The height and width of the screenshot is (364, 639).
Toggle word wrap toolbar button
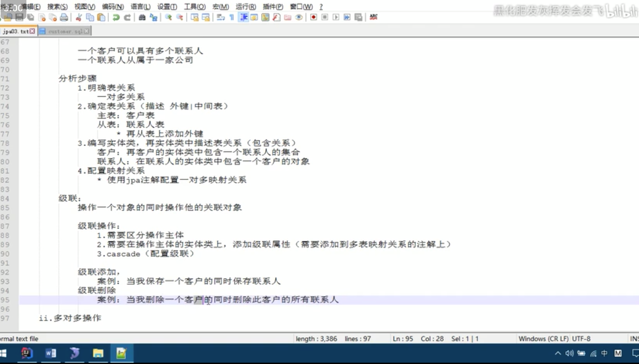221,17
